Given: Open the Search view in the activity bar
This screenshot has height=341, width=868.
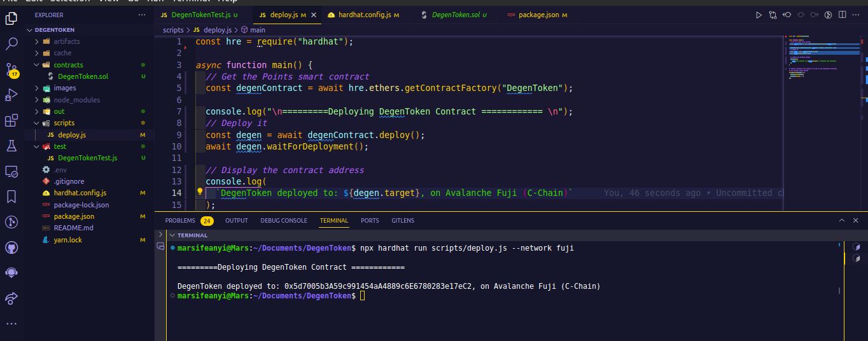Looking at the screenshot, I should click(x=11, y=44).
